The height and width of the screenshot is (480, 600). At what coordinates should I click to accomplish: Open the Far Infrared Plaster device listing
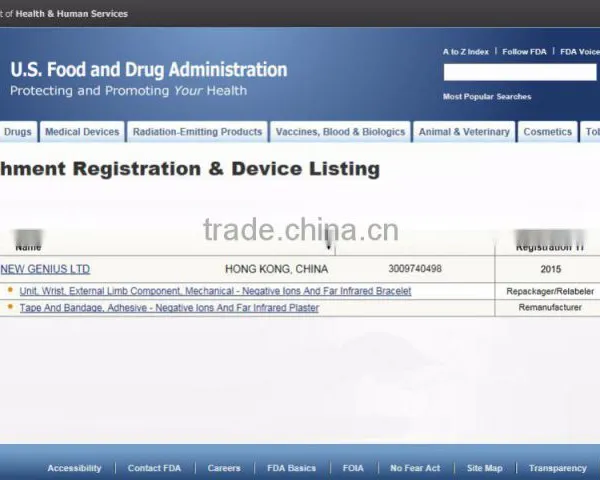169,308
